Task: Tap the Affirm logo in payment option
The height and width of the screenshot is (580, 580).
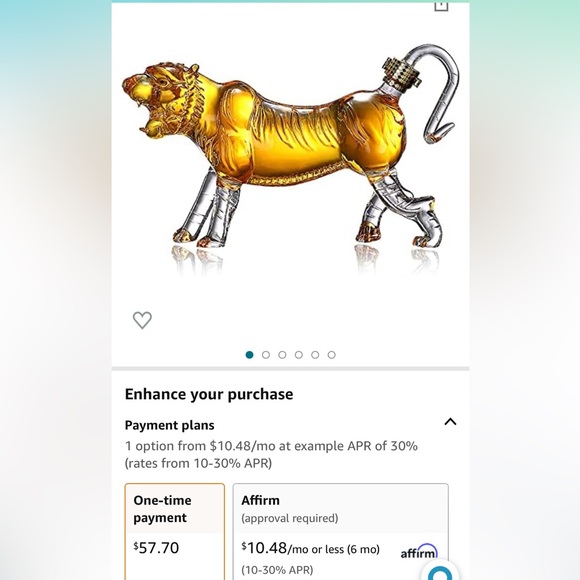Action: [419, 552]
